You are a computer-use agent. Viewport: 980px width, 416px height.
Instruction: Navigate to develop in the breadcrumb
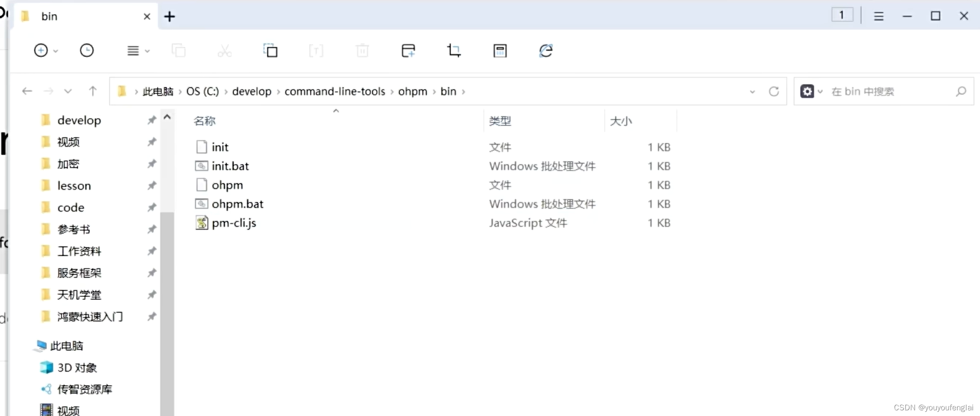pyautogui.click(x=252, y=91)
